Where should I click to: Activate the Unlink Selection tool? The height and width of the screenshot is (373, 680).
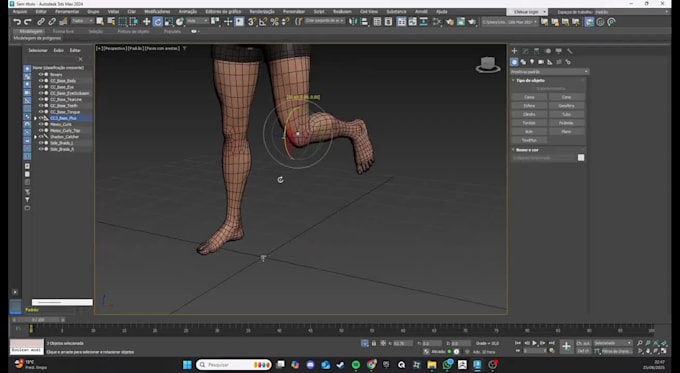(52, 22)
